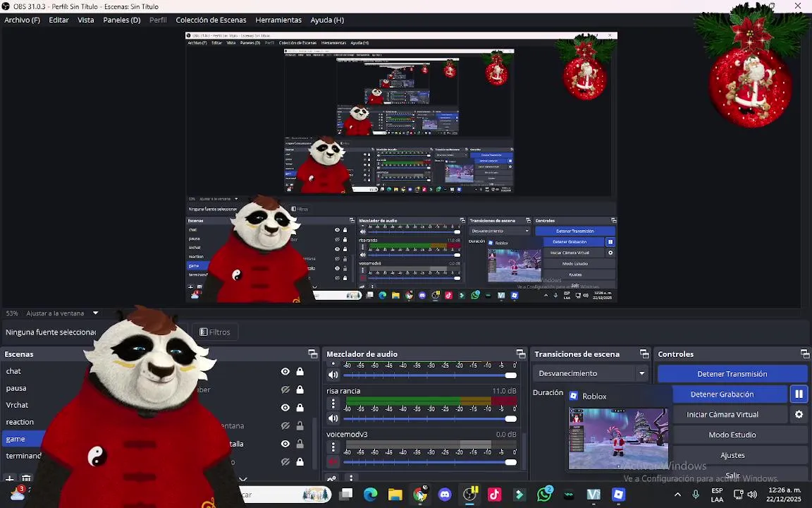The height and width of the screenshot is (508, 812).
Task: Adjust the volume slider above risa rancia
Action: click(430, 375)
